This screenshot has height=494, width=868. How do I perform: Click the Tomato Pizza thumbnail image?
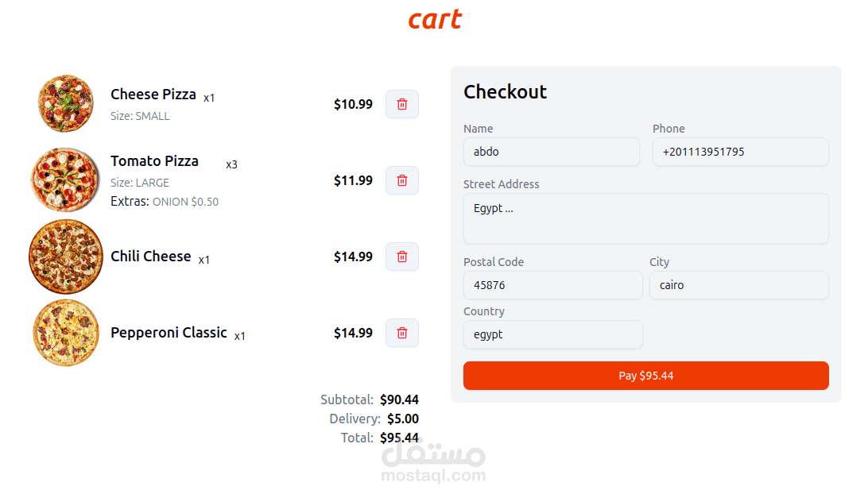pos(66,179)
